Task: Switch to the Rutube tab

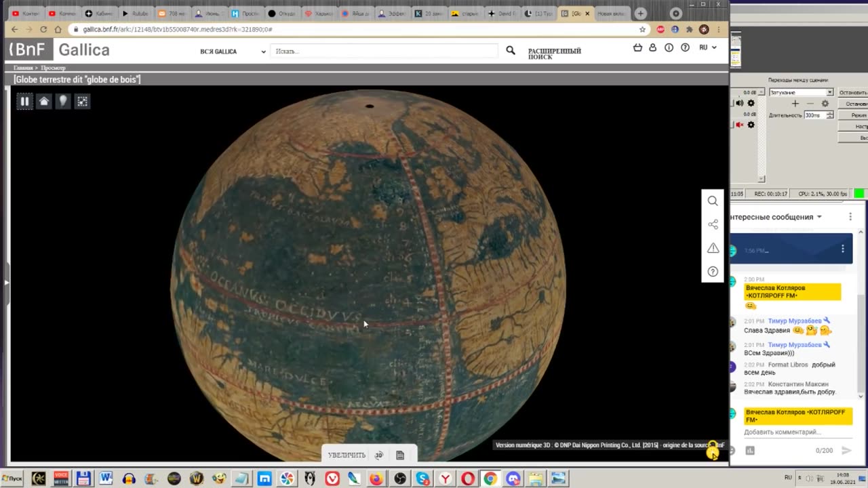Action: tap(135, 14)
